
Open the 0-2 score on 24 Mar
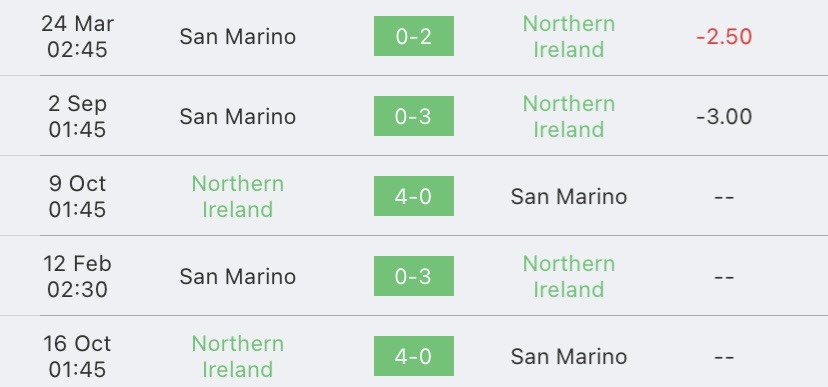413,36
